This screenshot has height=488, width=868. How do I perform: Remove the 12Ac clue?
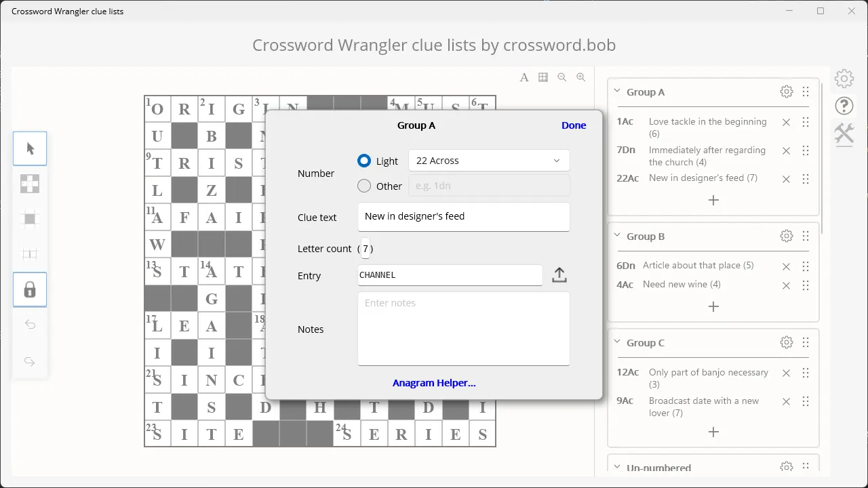click(x=786, y=373)
